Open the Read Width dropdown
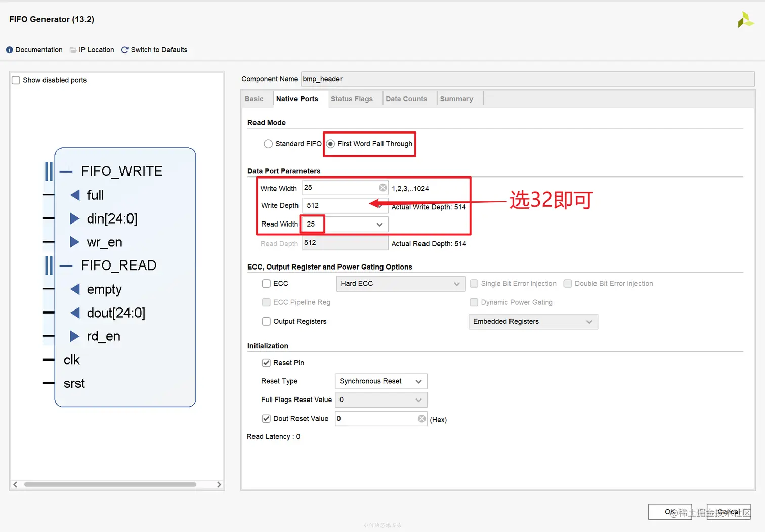This screenshot has width=765, height=532. [346, 224]
